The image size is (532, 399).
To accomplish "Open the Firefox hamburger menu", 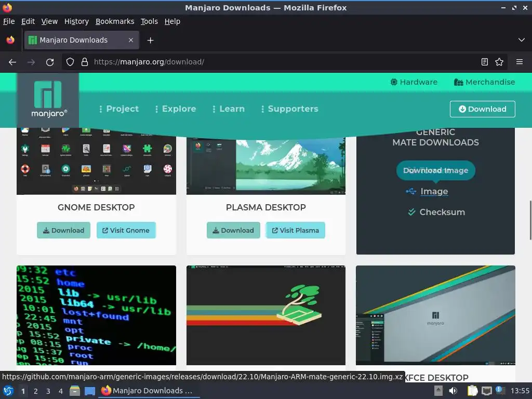I will click(x=520, y=62).
